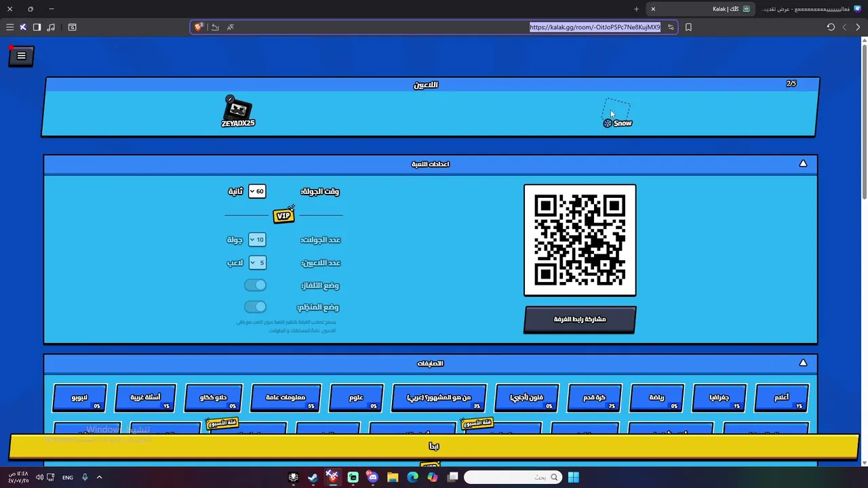The image size is (868, 488).
Task: Select the لبوبو category
Action: [x=79, y=398]
